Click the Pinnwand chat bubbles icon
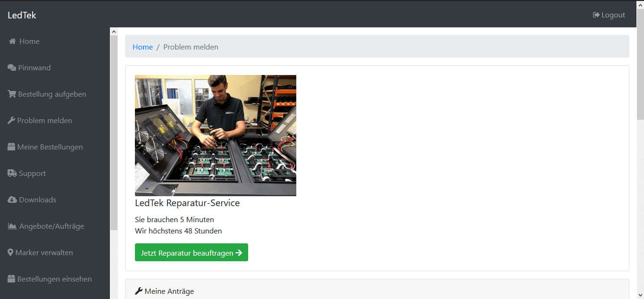This screenshot has width=644, height=299. 12,68
